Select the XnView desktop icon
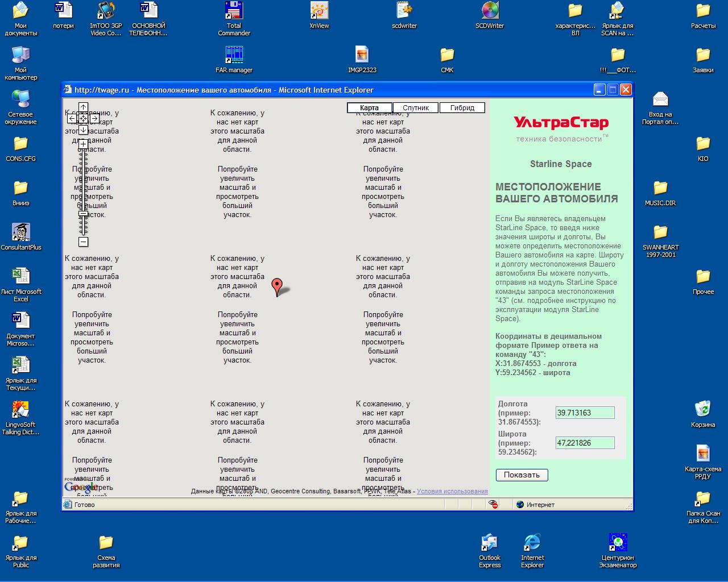Viewport: 728px width, 582px height. (x=319, y=15)
